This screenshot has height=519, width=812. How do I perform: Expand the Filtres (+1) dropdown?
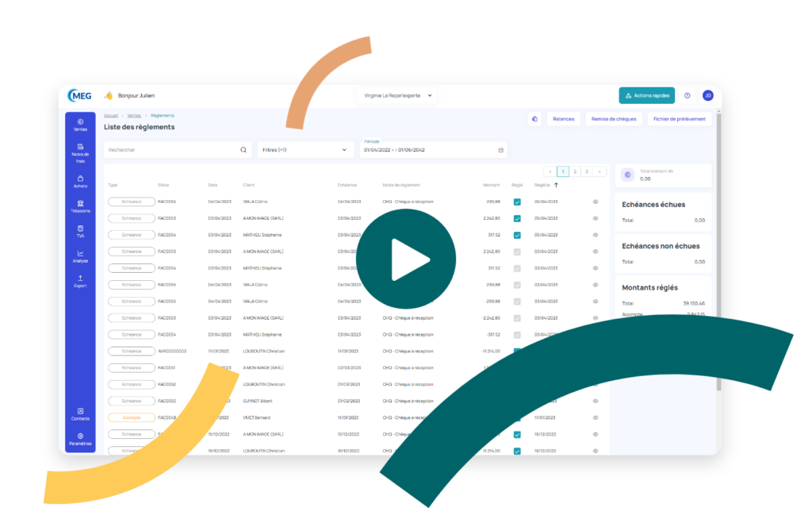pos(304,149)
